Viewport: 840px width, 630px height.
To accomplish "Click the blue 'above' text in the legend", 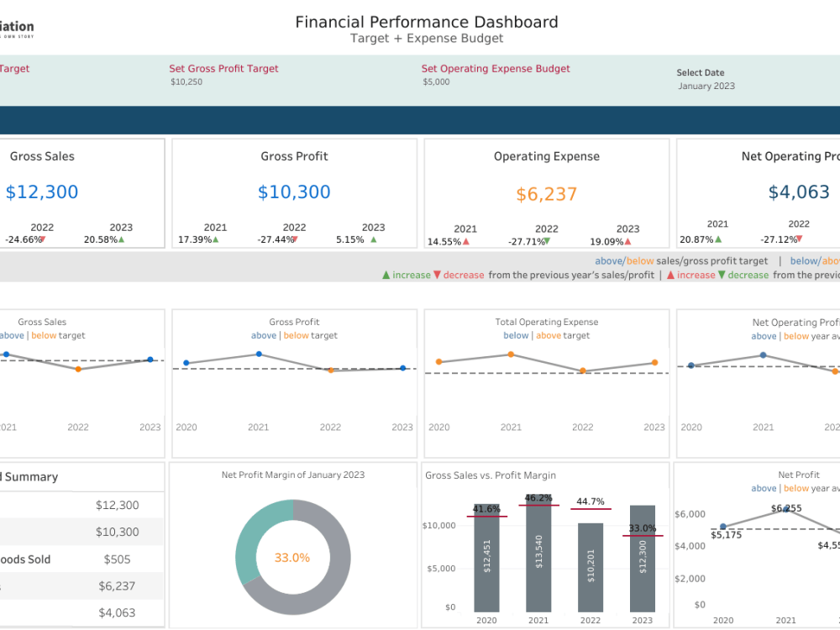I will [x=608, y=260].
